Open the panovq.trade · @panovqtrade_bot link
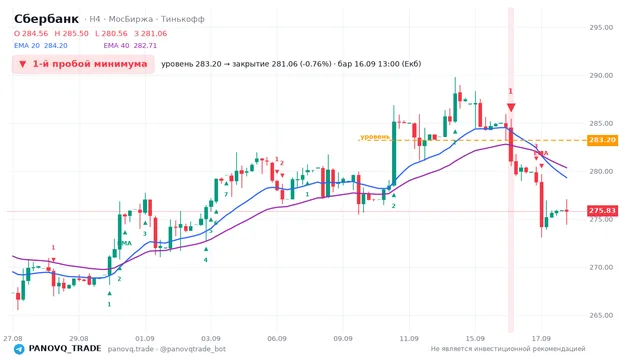 tap(167, 349)
